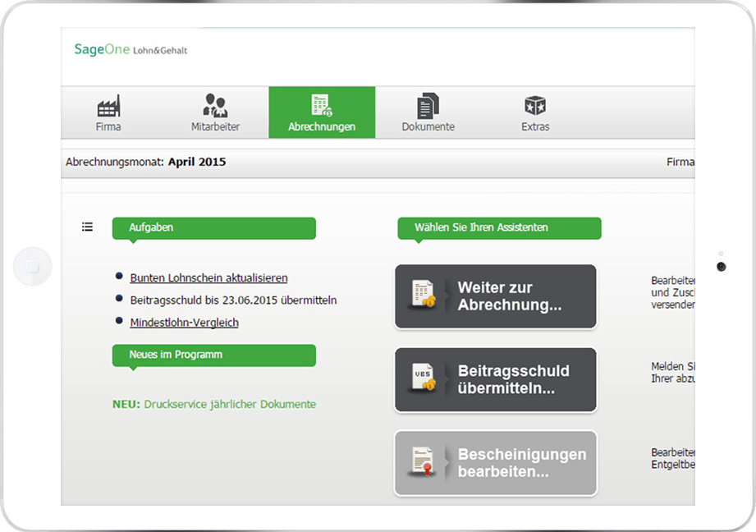This screenshot has height=532, width=756.
Task: Open the Firma tab label
Action: click(x=108, y=127)
